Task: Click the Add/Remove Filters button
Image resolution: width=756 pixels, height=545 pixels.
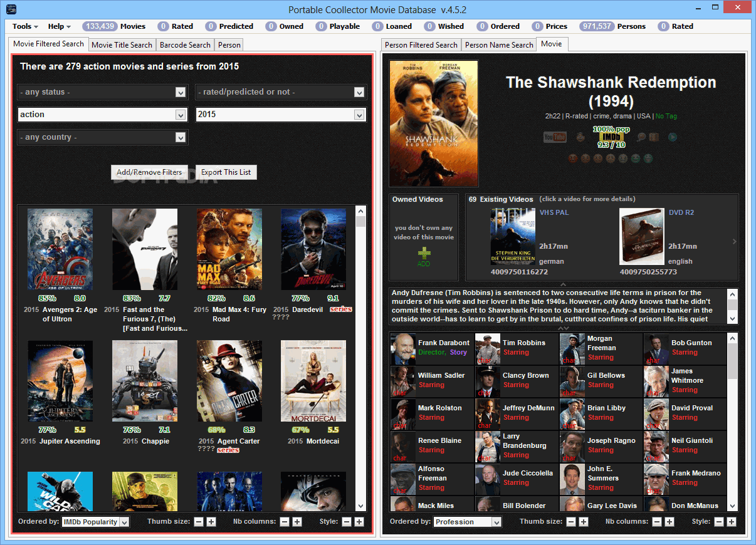Action: (149, 172)
